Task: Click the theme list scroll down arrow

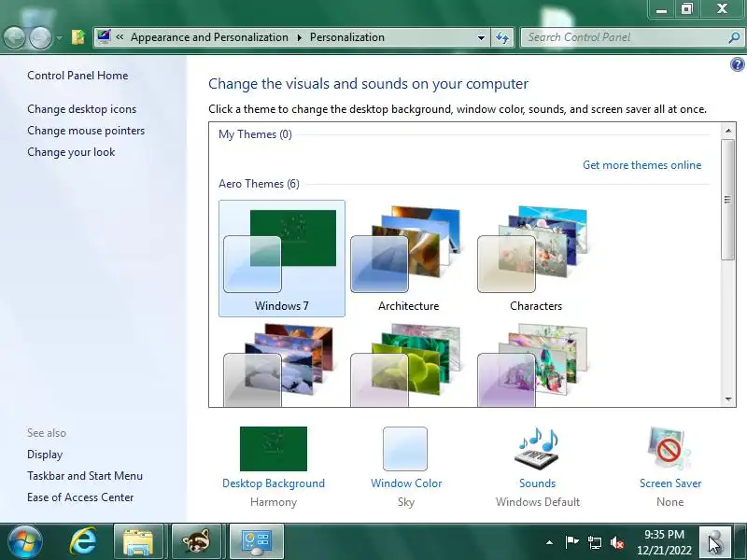Action: pos(728,399)
